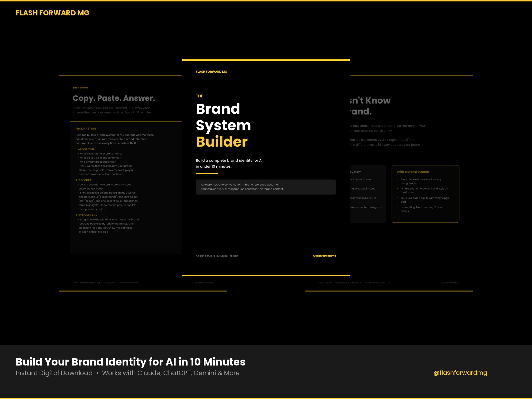Viewport: 532px width, 399px height.
Task: Select the '1. ABOUT YOU' section heading
Action: (85, 149)
